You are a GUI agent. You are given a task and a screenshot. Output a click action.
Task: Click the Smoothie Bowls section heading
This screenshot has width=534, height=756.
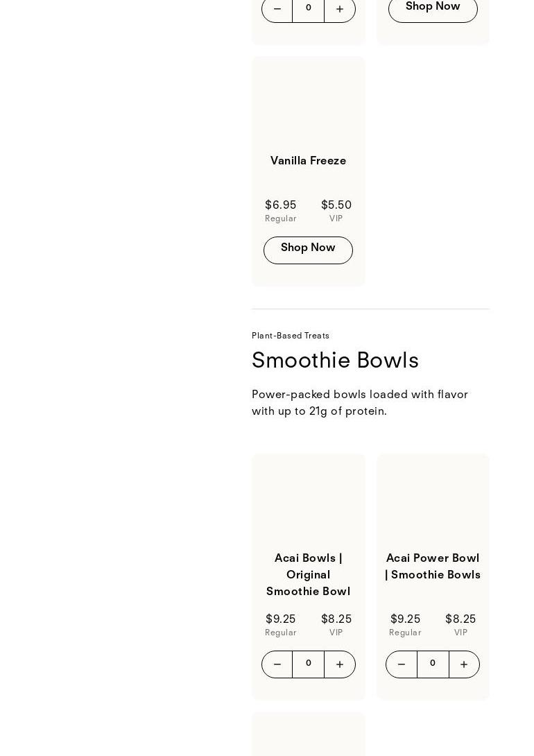[335, 361]
